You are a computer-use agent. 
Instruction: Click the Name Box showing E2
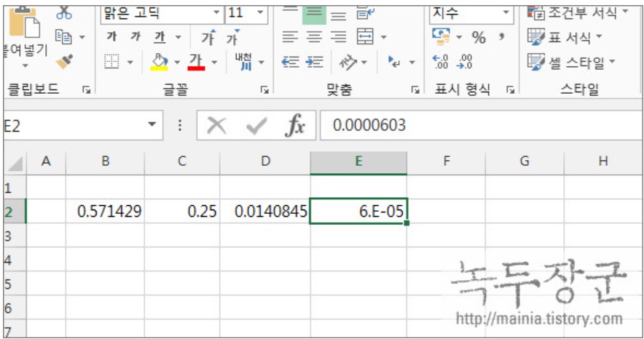pos(74,125)
